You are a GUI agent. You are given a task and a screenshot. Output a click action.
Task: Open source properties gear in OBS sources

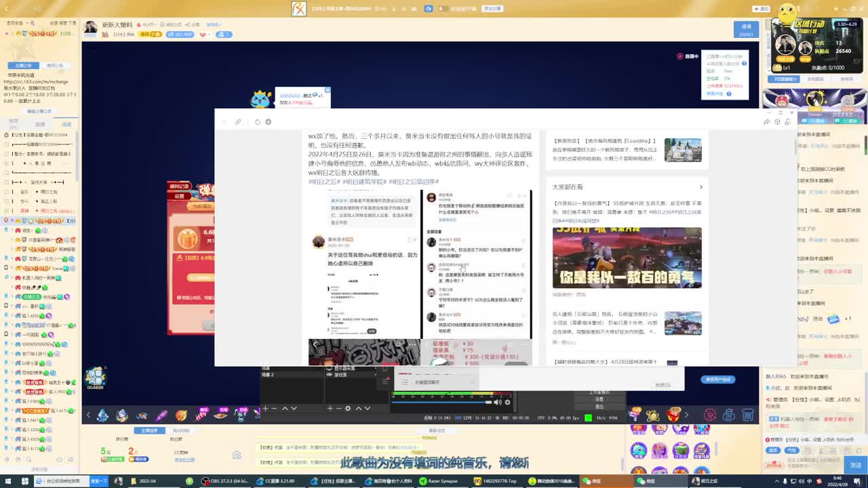348,408
